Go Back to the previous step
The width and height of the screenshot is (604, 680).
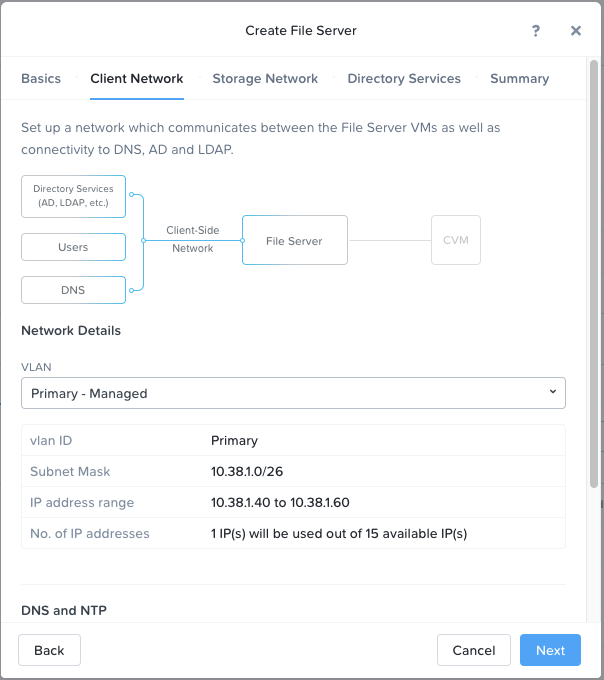click(x=49, y=650)
